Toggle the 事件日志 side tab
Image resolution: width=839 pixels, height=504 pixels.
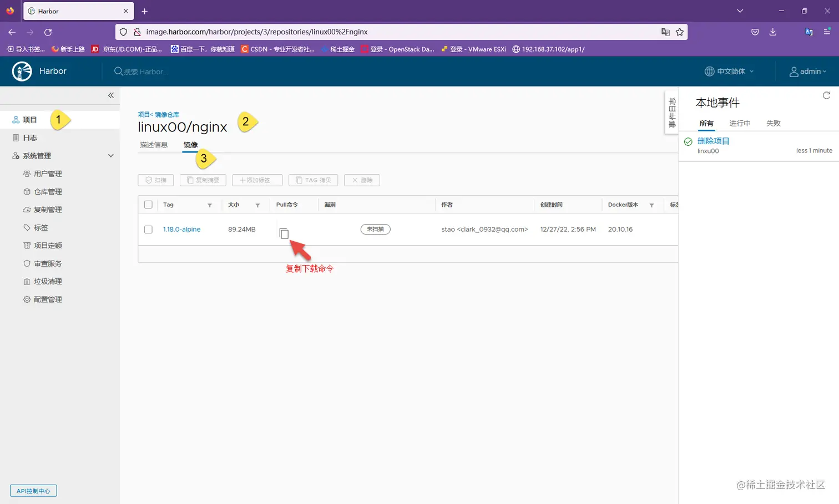click(x=671, y=113)
